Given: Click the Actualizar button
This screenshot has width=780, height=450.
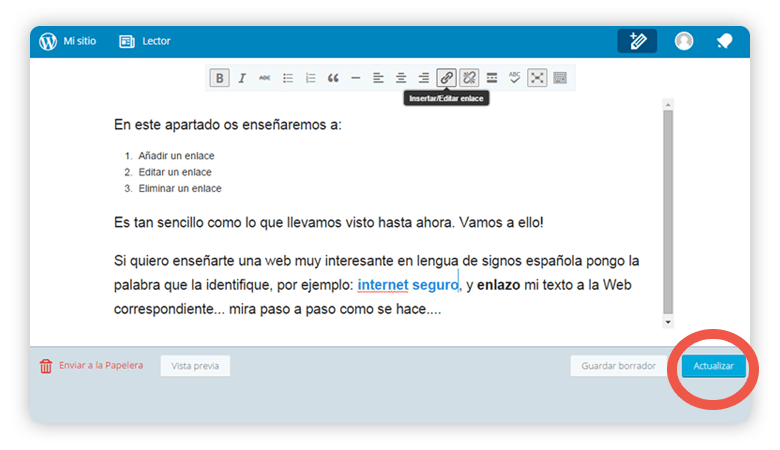Looking at the screenshot, I should 714,366.
